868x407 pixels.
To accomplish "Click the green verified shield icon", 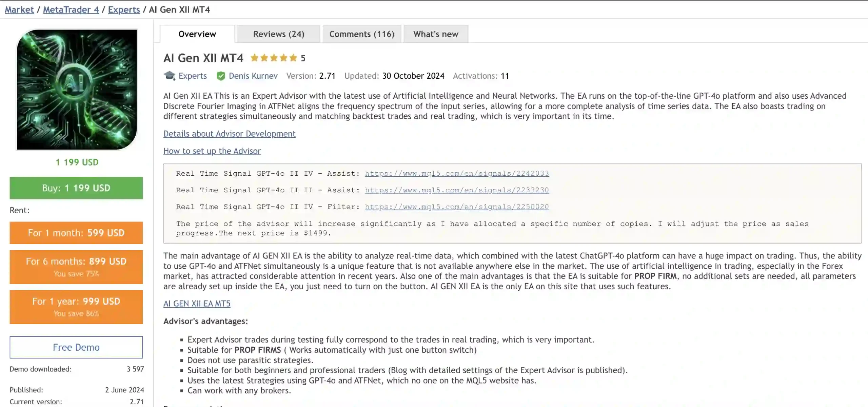I will (221, 76).
